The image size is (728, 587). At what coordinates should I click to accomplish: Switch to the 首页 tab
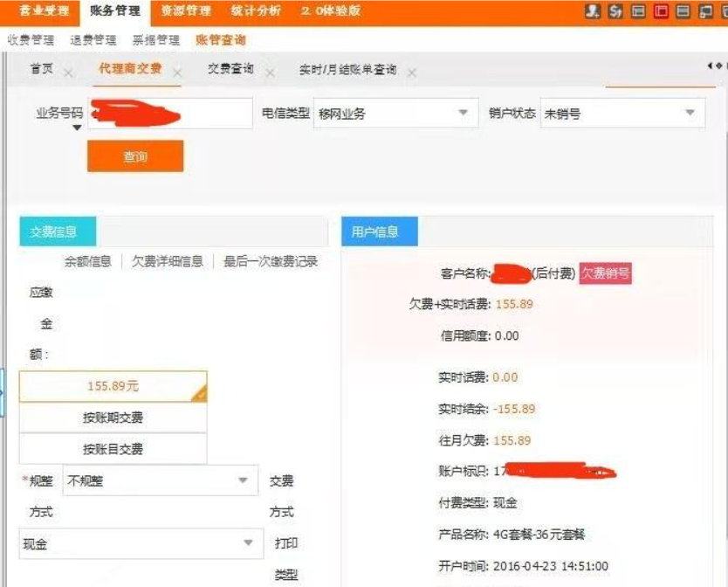point(41,69)
